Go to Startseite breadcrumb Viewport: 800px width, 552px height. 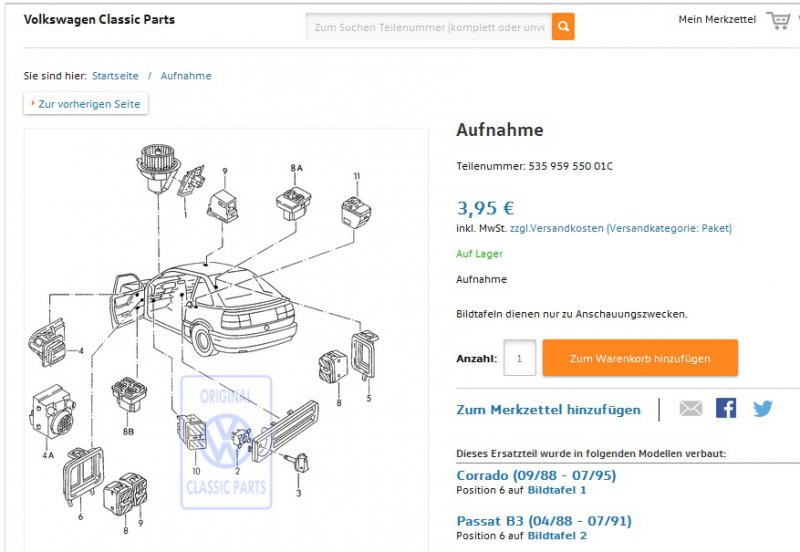pos(115,76)
